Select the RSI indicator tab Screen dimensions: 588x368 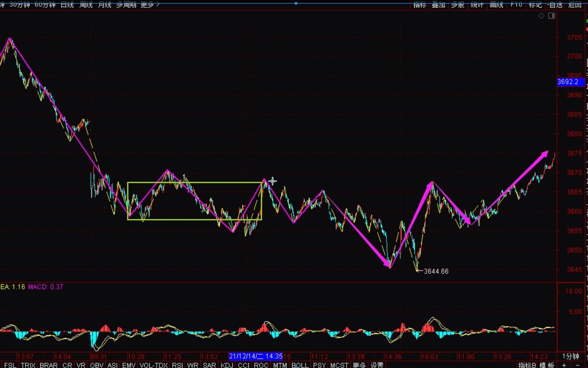coord(177,365)
